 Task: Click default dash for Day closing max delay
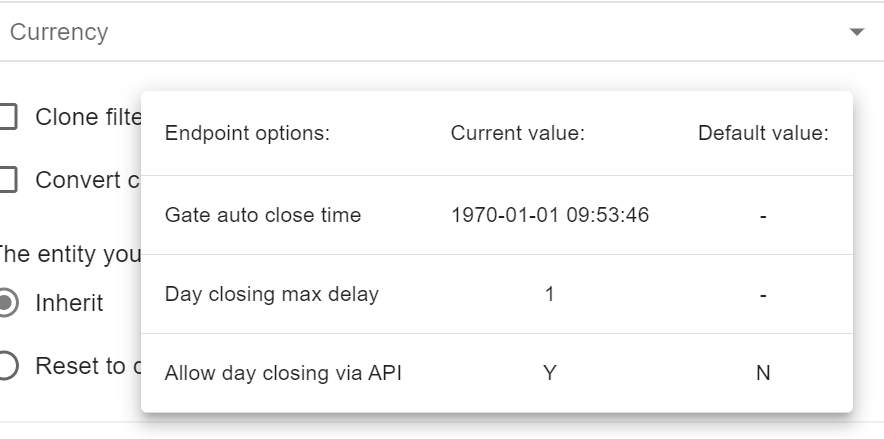[x=763, y=295]
